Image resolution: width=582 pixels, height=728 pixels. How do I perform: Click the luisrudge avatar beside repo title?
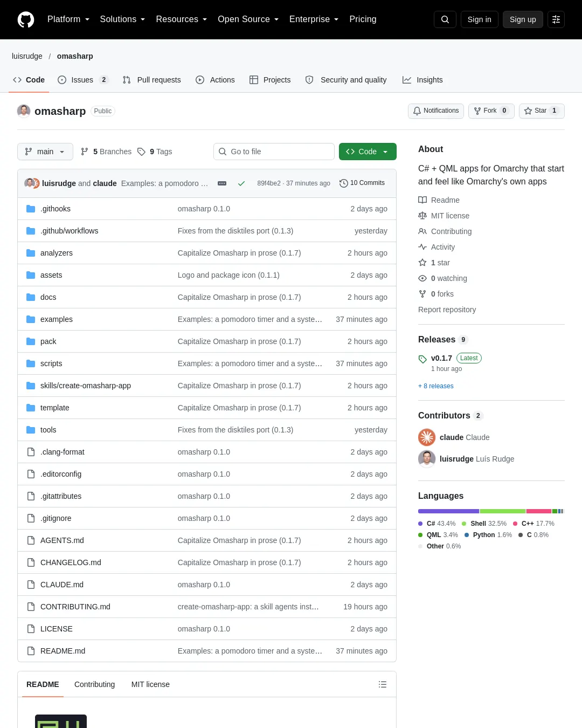[24, 111]
